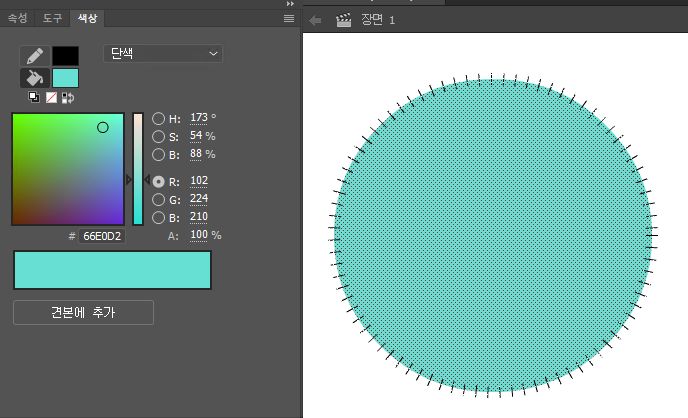The height and width of the screenshot is (418, 688).
Task: Click inside the color picker gradient field
Action: click(x=68, y=169)
